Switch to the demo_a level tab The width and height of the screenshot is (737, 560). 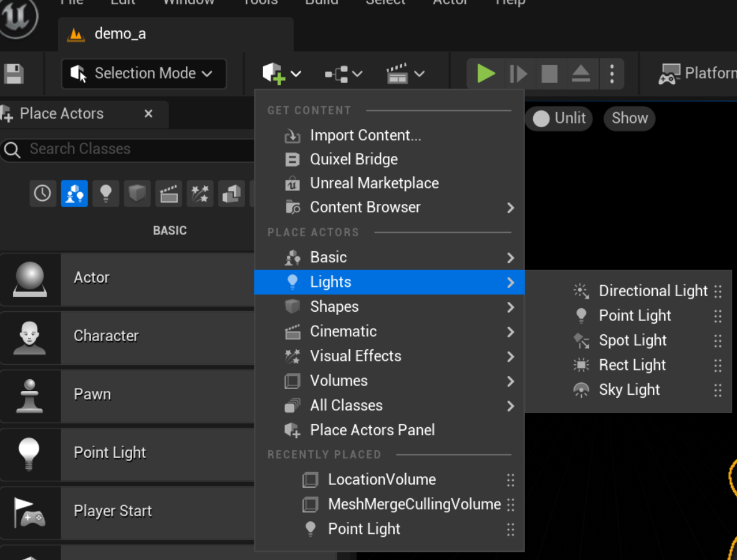tap(176, 34)
